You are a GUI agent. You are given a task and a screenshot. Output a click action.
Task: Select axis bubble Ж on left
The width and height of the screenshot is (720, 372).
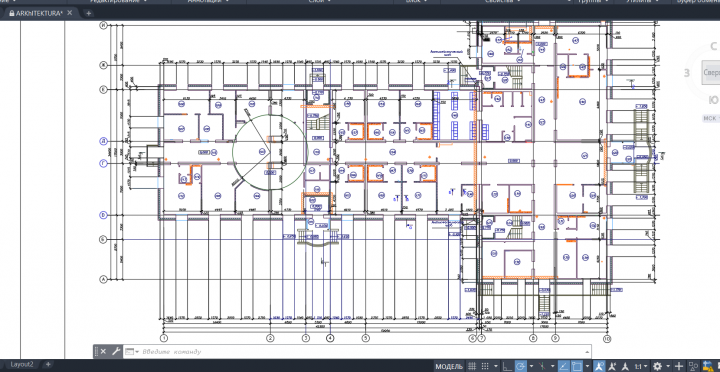(x=104, y=65)
